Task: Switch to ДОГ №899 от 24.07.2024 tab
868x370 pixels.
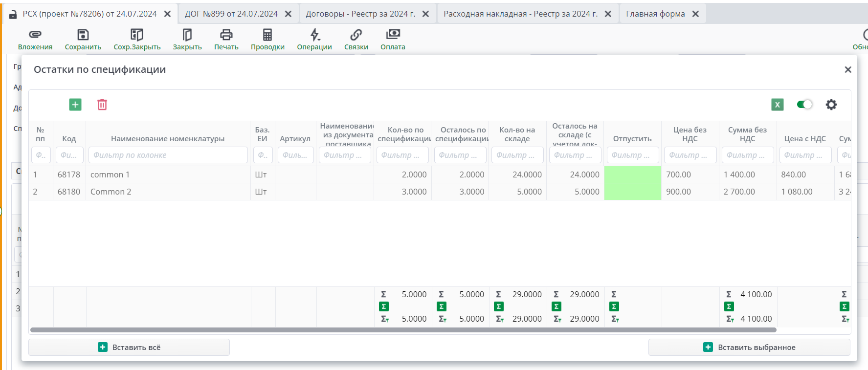Action: pyautogui.click(x=231, y=14)
